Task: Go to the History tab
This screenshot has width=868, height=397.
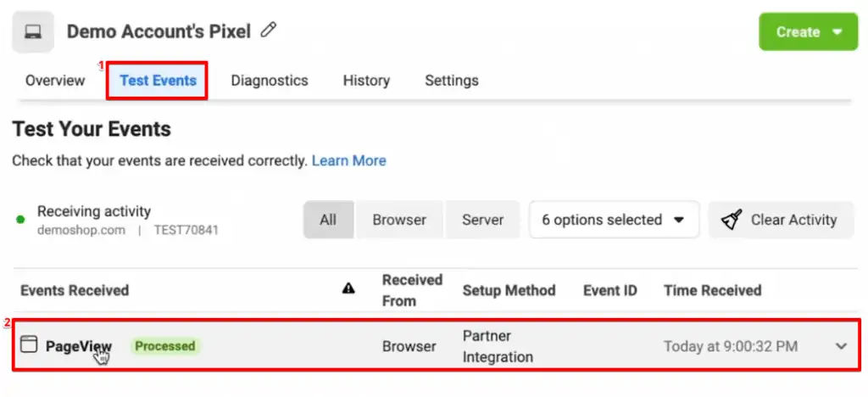Action: point(366,81)
